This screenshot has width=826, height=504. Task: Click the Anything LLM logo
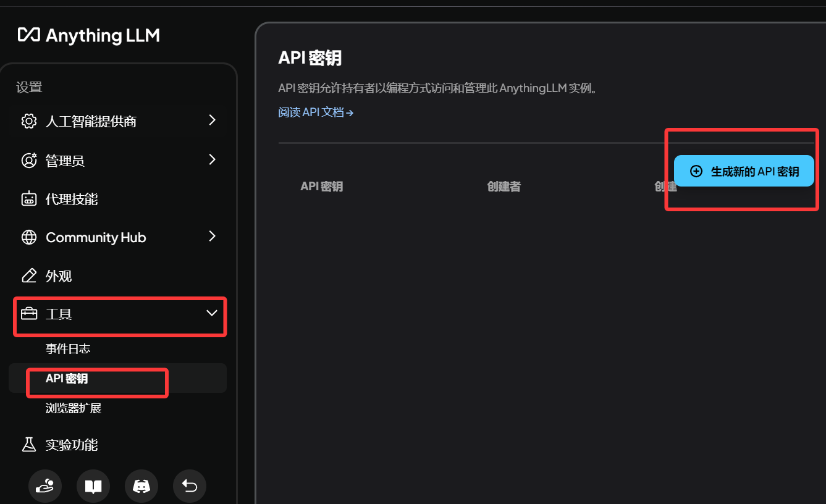pos(89,35)
